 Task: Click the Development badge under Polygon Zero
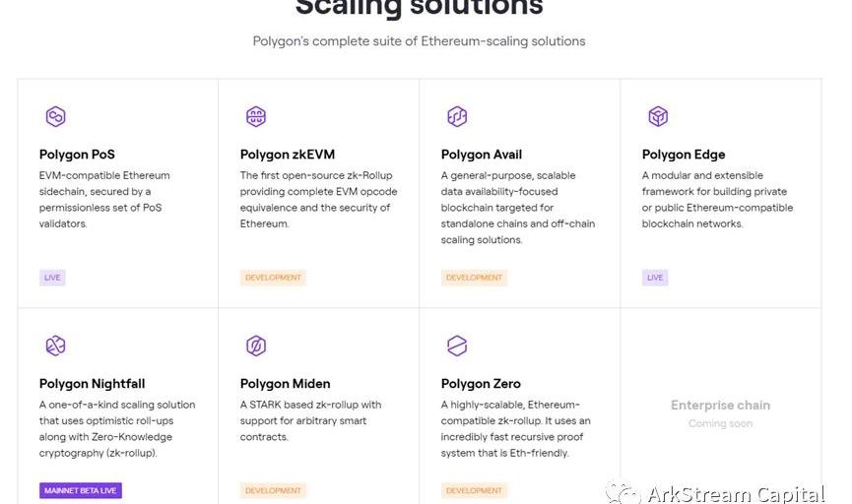pos(474,490)
